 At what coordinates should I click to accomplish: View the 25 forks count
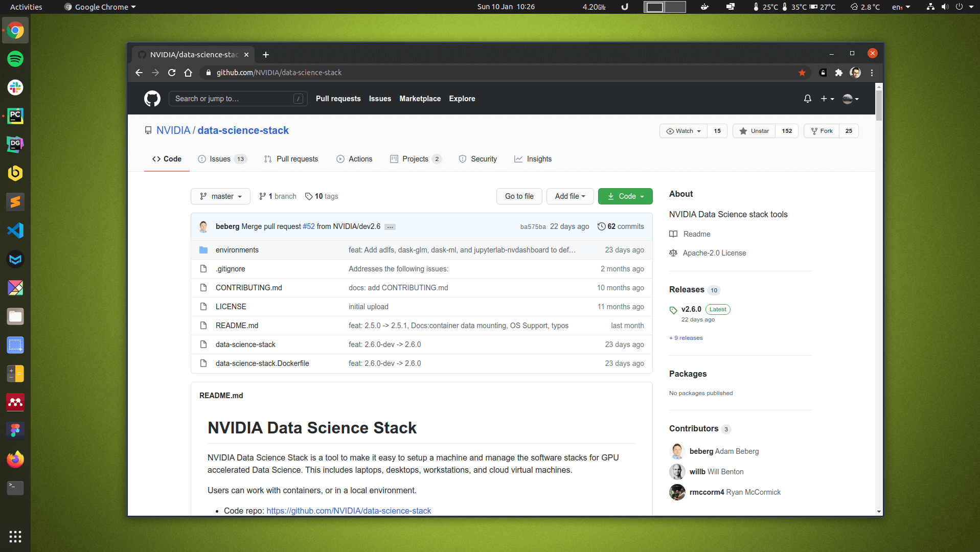(x=849, y=131)
